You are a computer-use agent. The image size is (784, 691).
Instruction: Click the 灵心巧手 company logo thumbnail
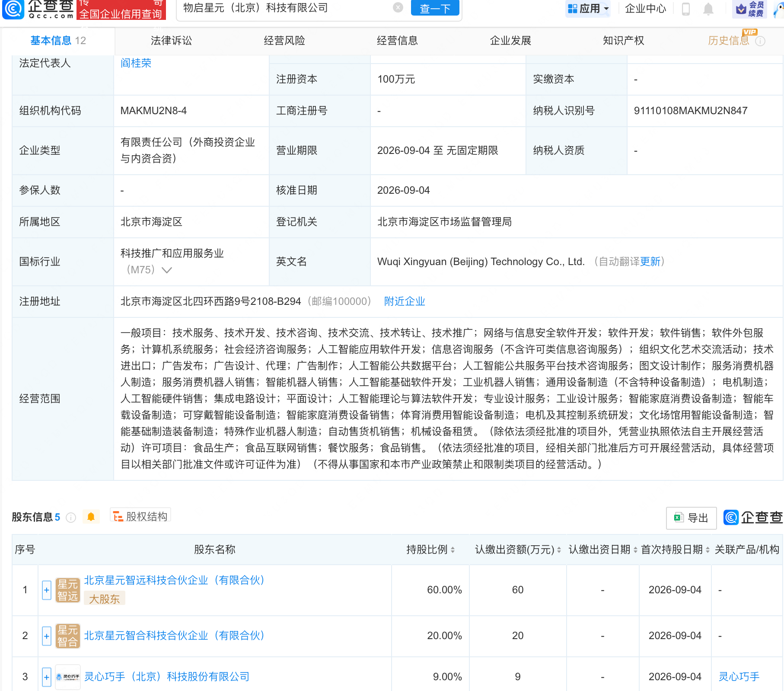(x=68, y=677)
